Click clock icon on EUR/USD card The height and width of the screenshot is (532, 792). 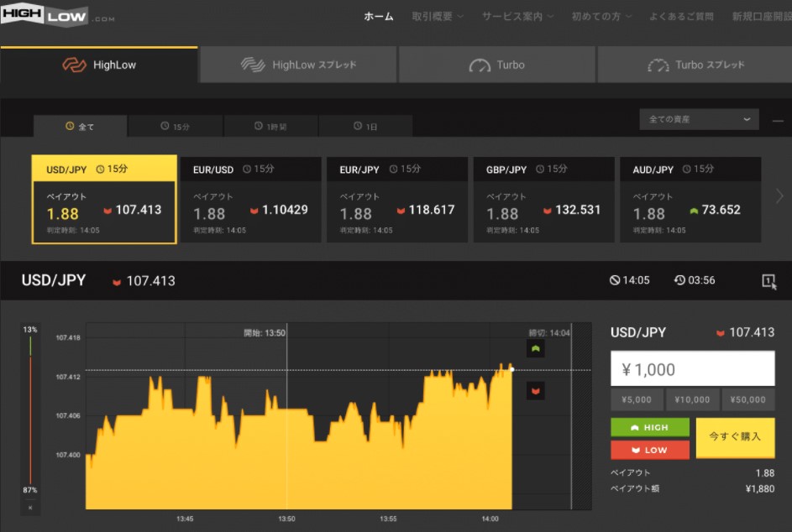pos(246,170)
